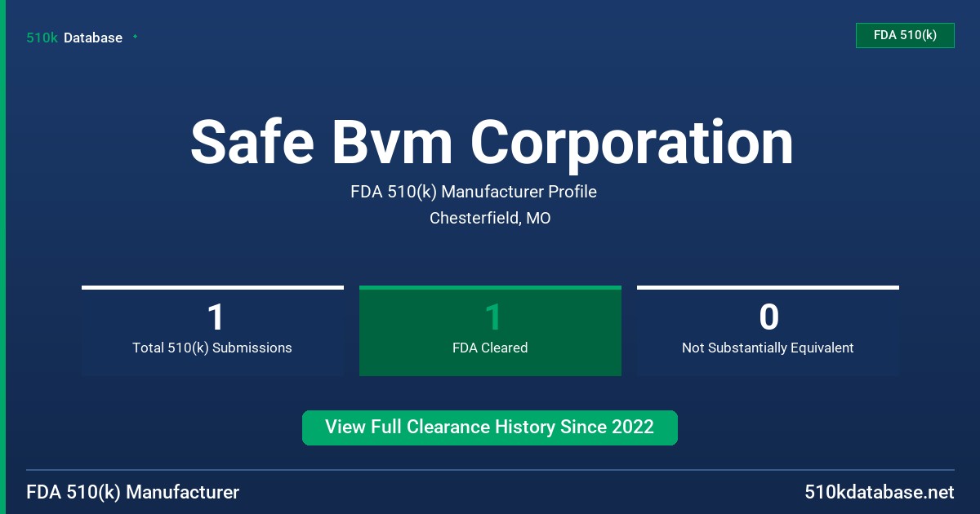Visit the 510kdatabase.net link

tap(879, 492)
